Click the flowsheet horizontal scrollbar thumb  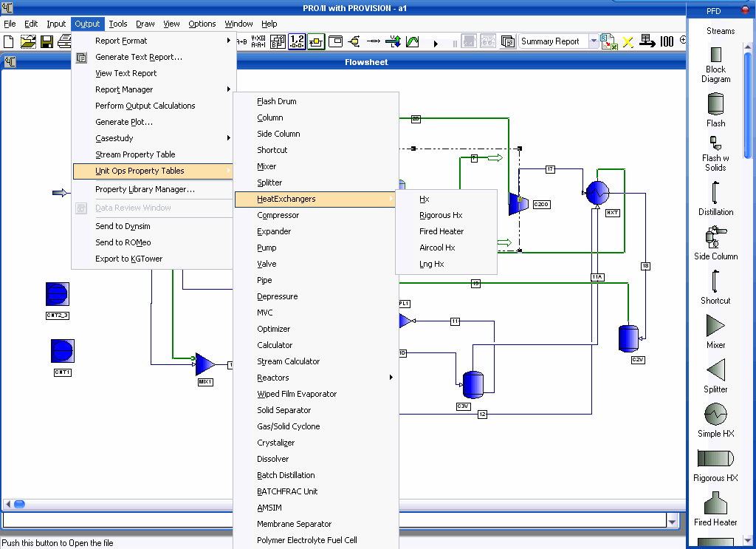19,504
